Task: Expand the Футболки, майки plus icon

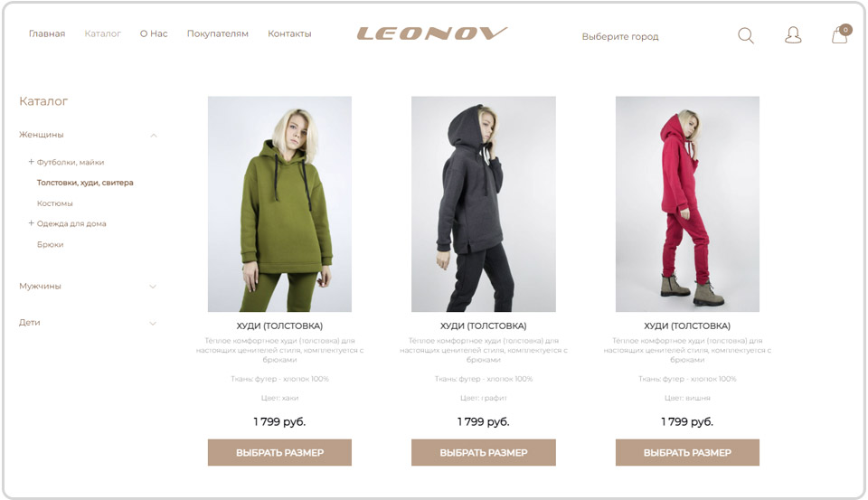Action: pos(31,162)
